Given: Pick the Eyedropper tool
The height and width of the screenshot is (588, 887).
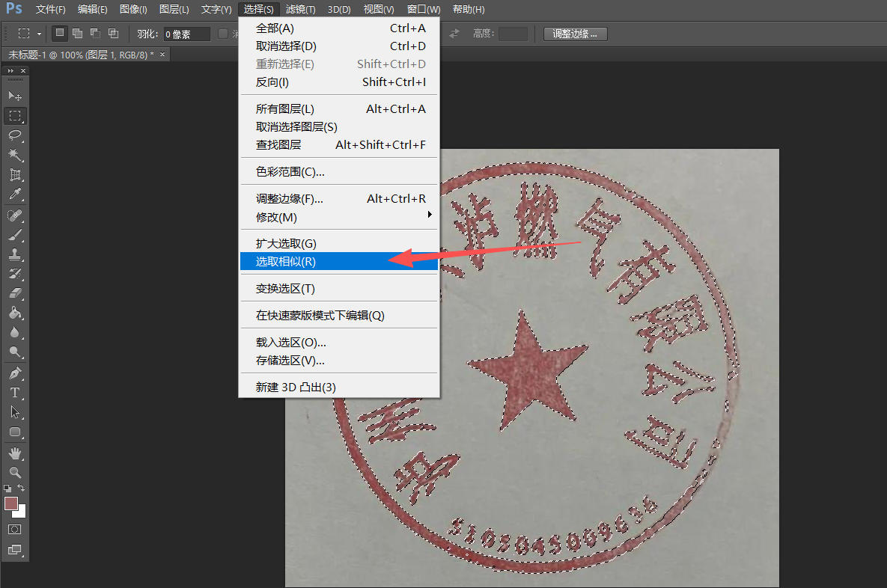Looking at the screenshot, I should point(14,195).
